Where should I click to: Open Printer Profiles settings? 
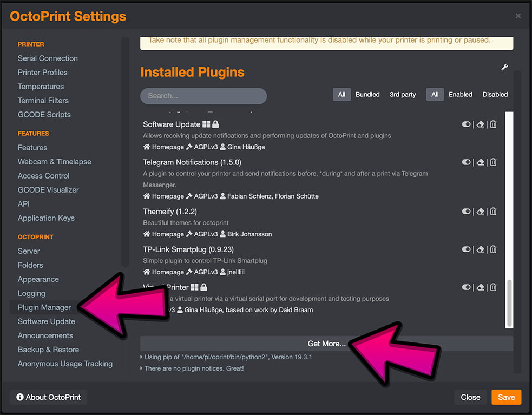(x=42, y=73)
